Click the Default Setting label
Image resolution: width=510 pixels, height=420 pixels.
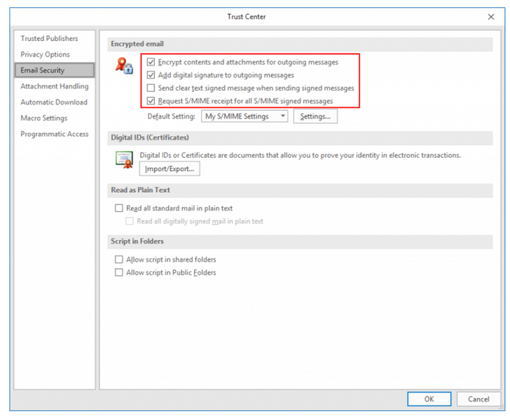coord(172,116)
